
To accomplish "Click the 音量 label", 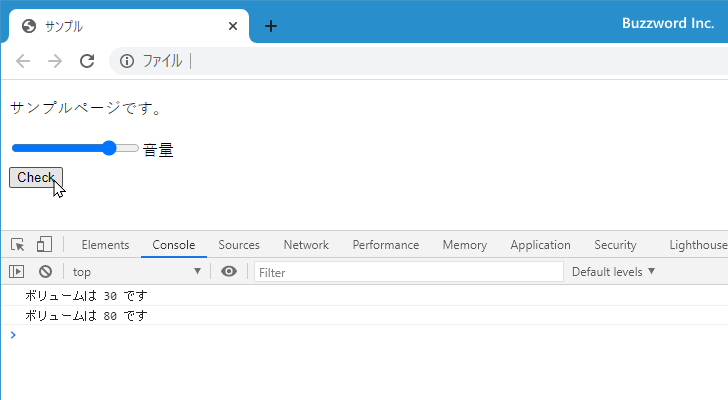I will coord(158,150).
